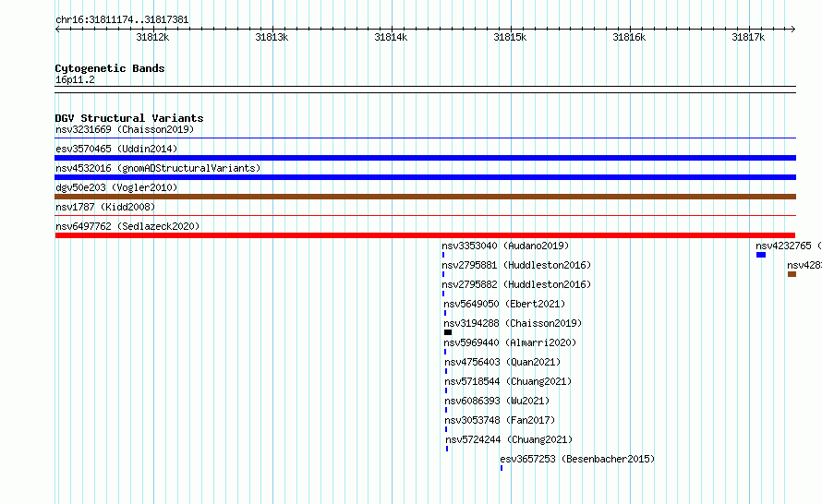Click nsv6086393 (Wu2021) label
Viewport: 822px width, 504px height.
pyautogui.click(x=497, y=401)
